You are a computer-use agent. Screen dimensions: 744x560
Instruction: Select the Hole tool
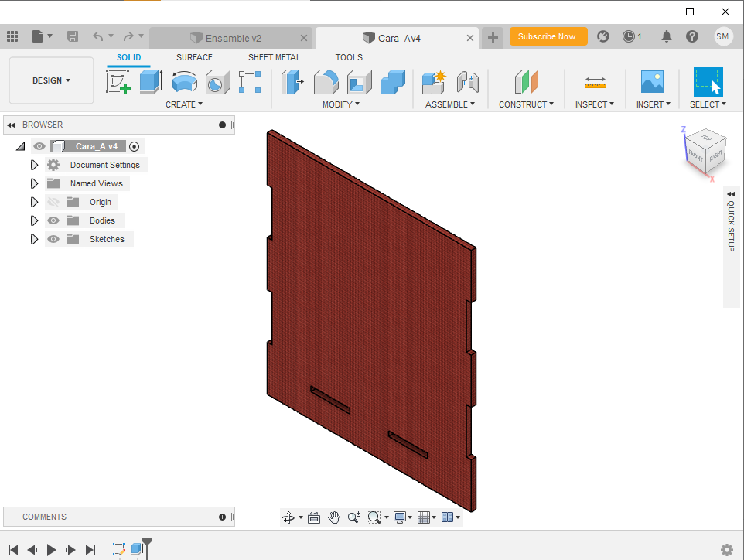click(218, 82)
